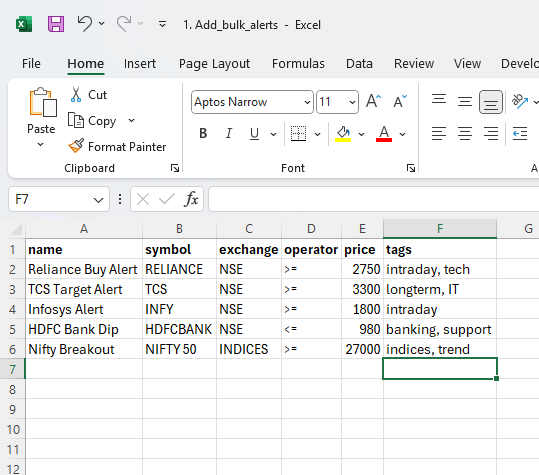Click the formula bar Cancel X icon

click(x=143, y=199)
